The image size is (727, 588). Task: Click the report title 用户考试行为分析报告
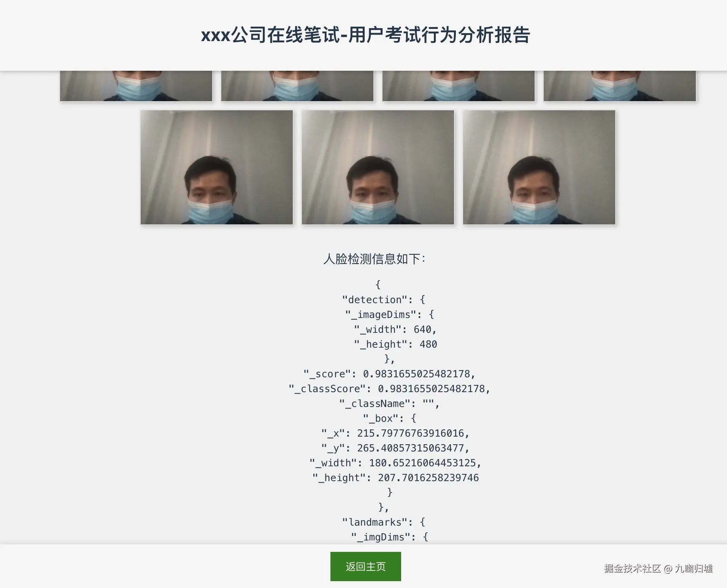coord(439,35)
